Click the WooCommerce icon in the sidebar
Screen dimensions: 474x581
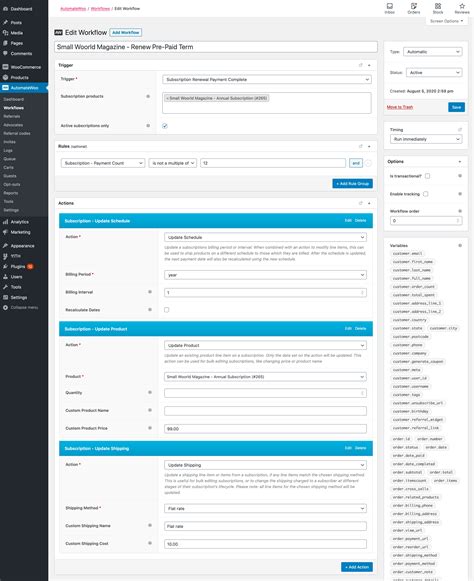point(6,67)
